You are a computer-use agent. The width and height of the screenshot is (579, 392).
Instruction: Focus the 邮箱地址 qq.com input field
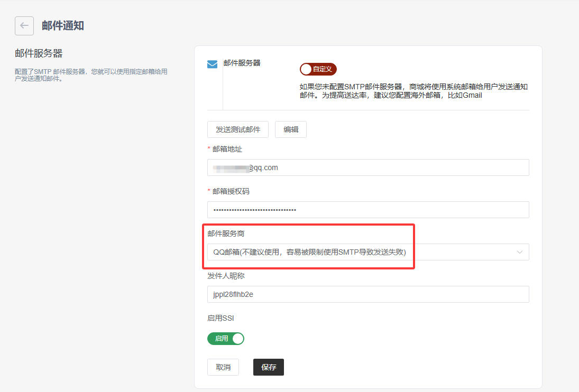[x=368, y=167]
